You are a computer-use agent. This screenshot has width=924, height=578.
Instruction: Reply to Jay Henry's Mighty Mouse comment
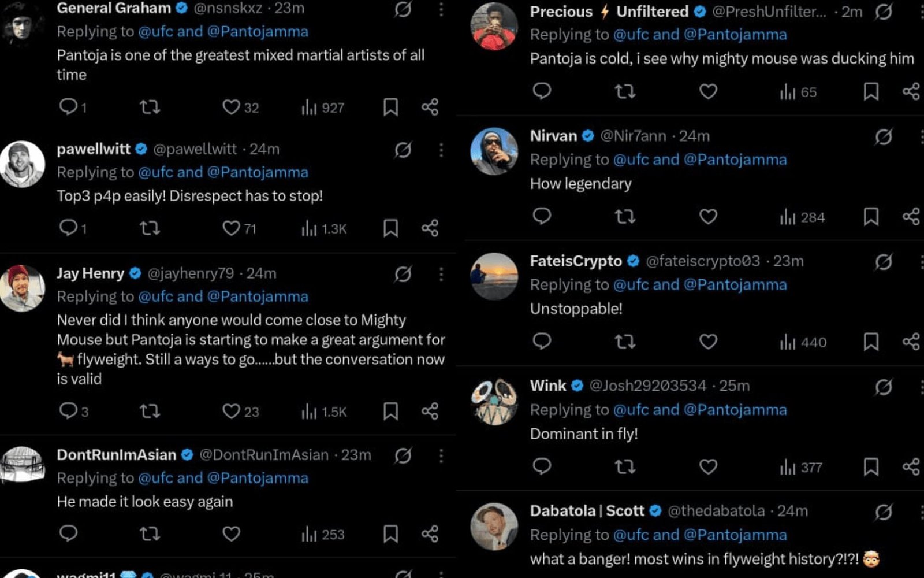(74, 411)
